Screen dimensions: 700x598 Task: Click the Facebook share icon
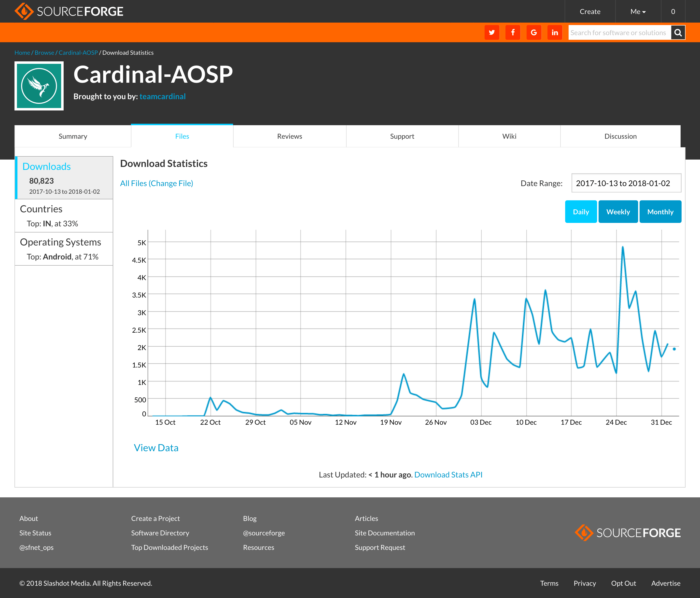[513, 32]
